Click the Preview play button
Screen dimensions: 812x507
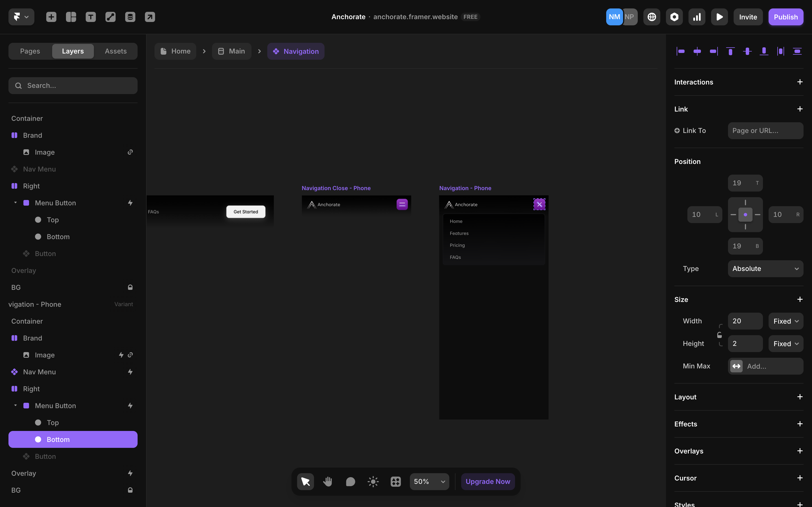click(x=719, y=17)
